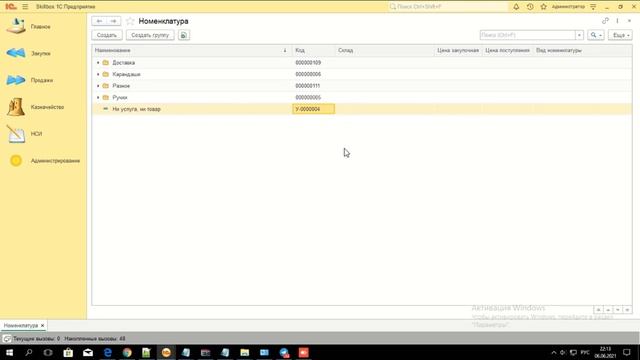Image resolution: width=640 pixels, height=360 pixels.
Task: Open notifications bell
Action: pyautogui.click(x=516, y=7)
